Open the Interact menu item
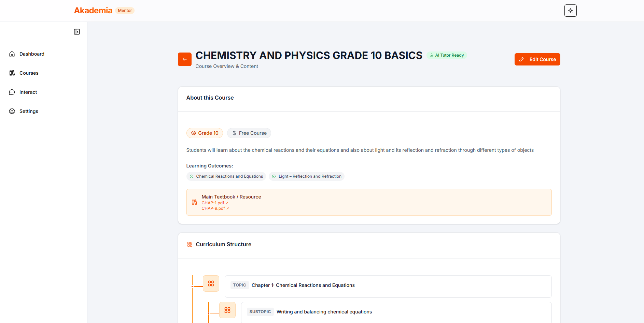Viewport: 644px width, 323px height. click(28, 92)
